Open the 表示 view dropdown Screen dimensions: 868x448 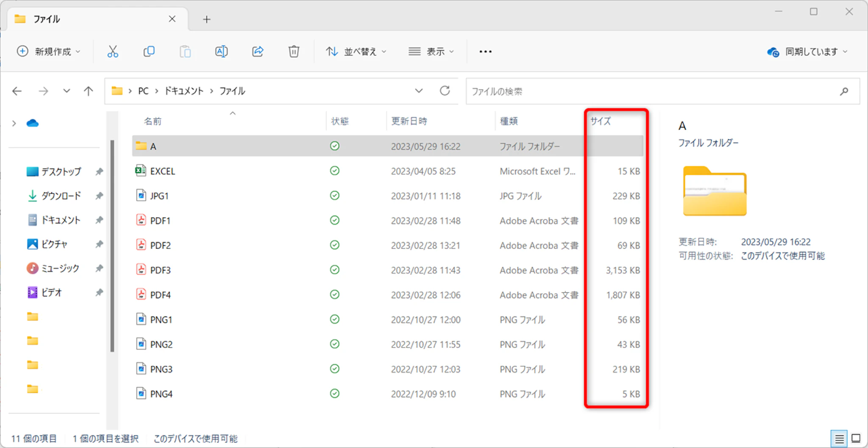click(x=431, y=52)
